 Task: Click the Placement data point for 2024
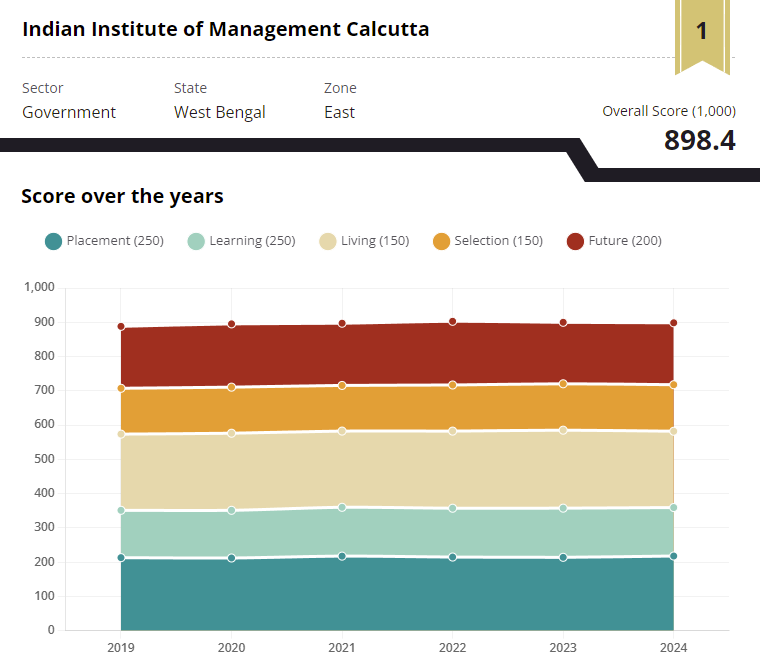pyautogui.click(x=673, y=556)
